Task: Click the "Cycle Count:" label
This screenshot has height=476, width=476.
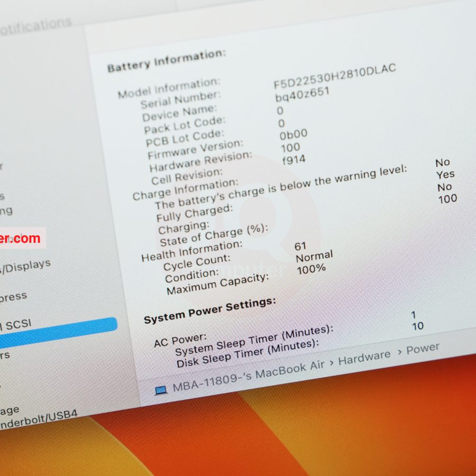Action: (197, 262)
